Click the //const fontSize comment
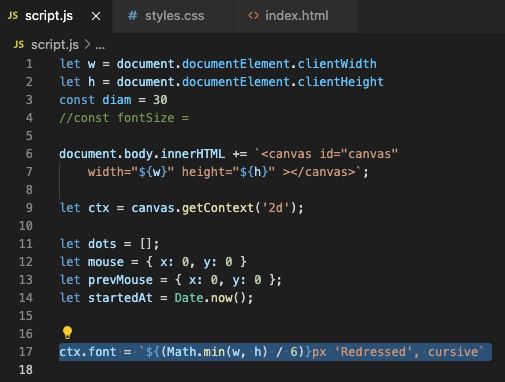The image size is (505, 382). [124, 118]
